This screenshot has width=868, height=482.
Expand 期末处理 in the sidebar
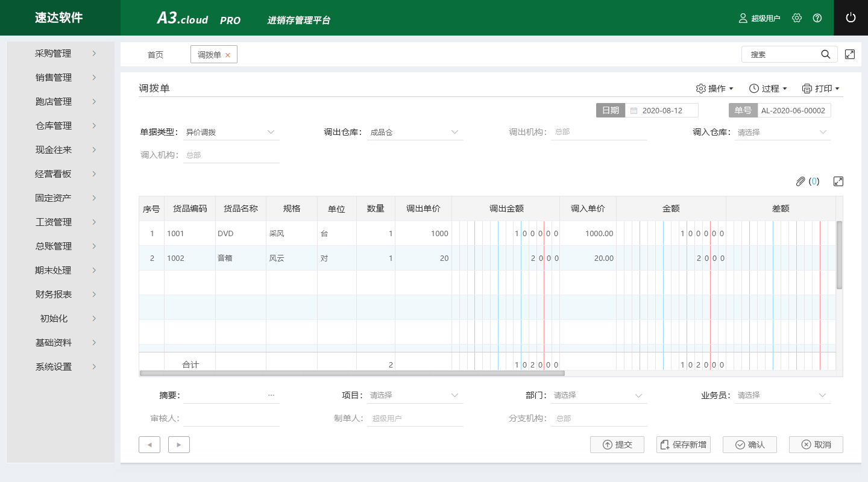coord(60,271)
